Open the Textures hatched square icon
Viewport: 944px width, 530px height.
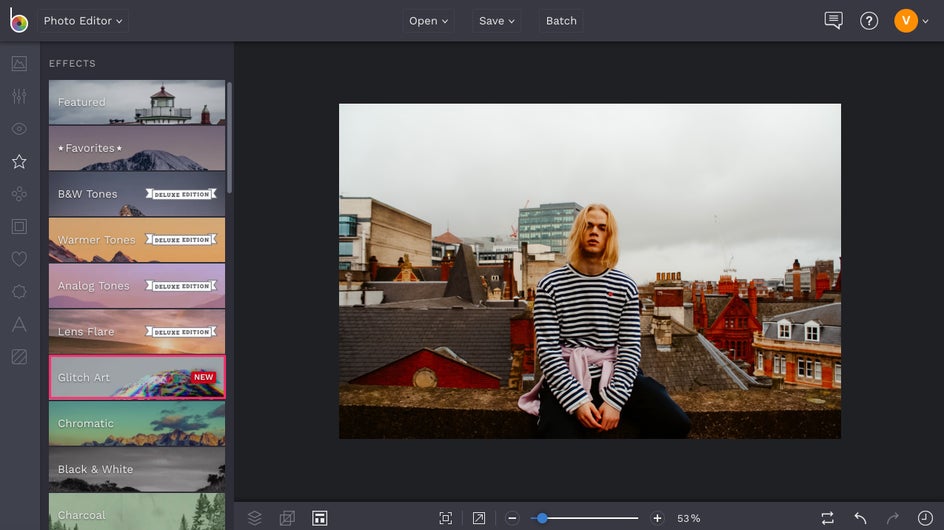coord(19,356)
